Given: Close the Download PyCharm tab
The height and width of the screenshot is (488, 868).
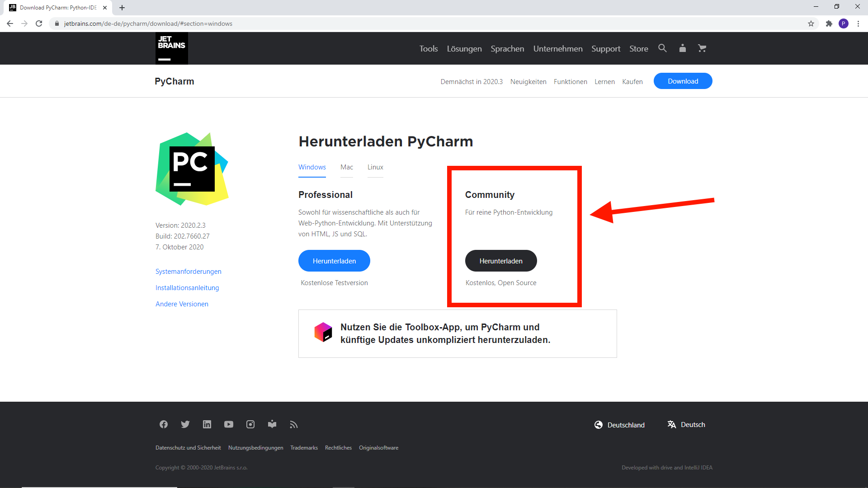Looking at the screenshot, I should pos(105,8).
